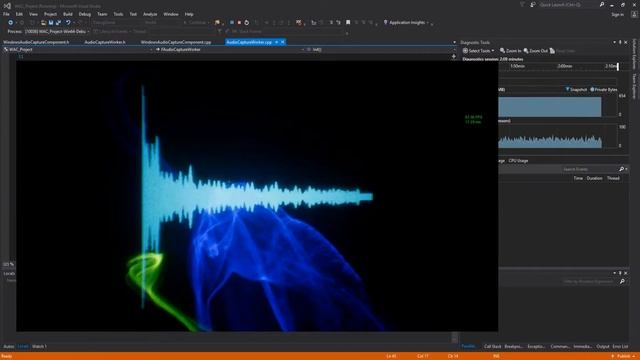Image resolution: width=640 pixels, height=360 pixels.
Task: Switch to WindowsAudioCaptureComponent.h tab
Action: 36,42
